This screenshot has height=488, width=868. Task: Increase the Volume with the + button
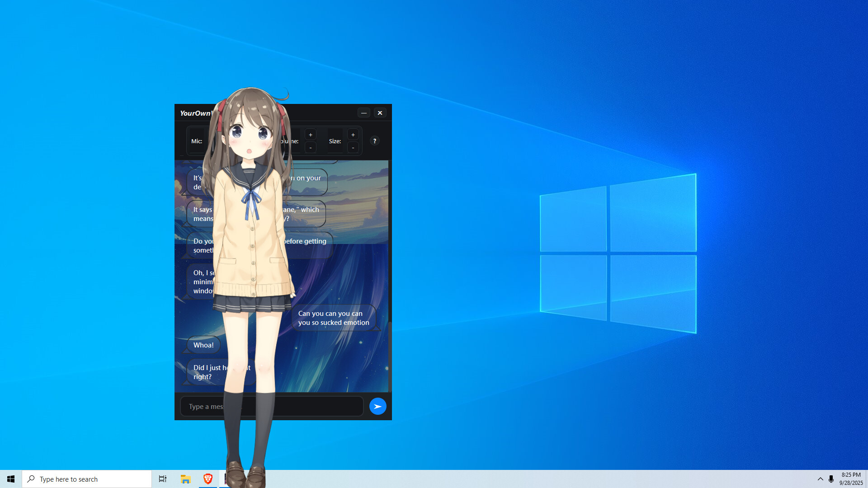pos(311,134)
